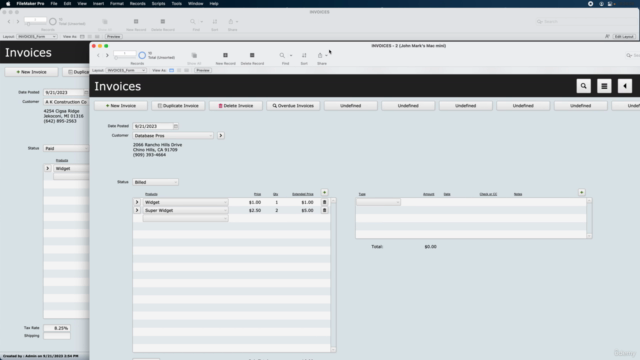Open the Apple menu
Image resolution: width=640 pixels, height=360 pixels.
coord(8,4)
